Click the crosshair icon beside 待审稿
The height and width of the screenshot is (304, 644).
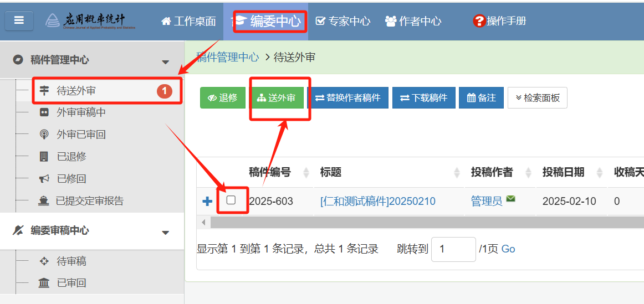point(44,261)
